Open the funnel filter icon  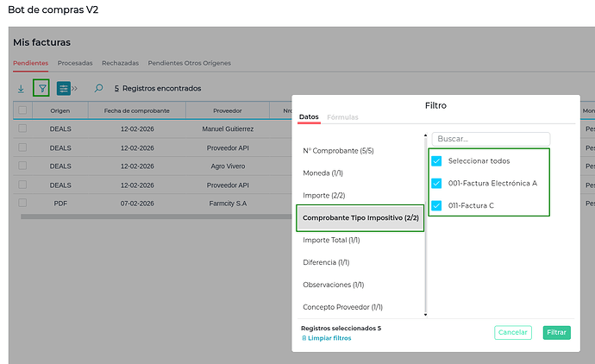click(x=41, y=88)
